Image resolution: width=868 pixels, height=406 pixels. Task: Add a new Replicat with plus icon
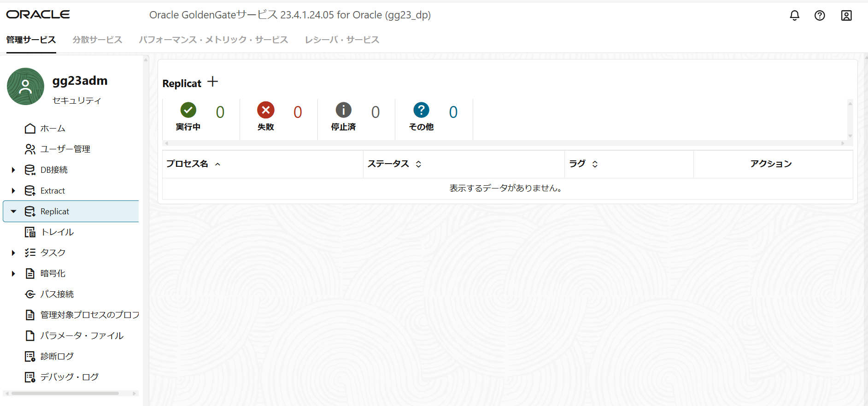(212, 82)
